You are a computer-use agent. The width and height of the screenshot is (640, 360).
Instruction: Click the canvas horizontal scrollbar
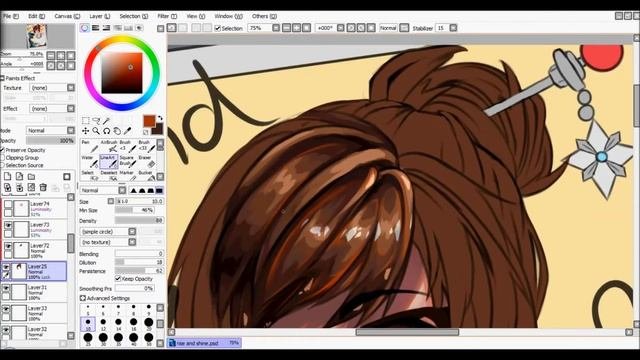(x=407, y=332)
